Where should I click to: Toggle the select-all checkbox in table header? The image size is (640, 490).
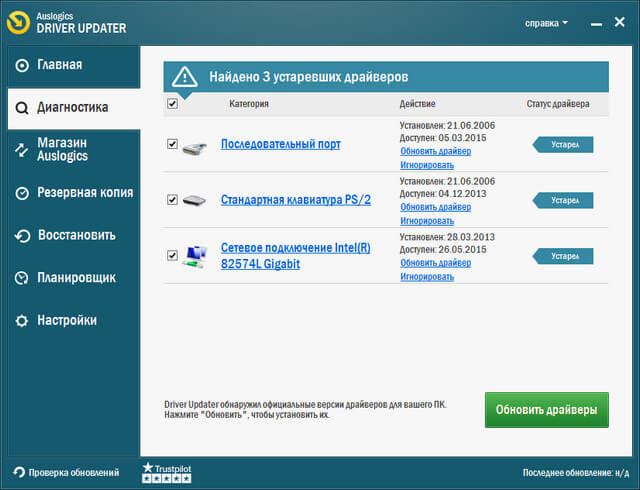pos(173,103)
